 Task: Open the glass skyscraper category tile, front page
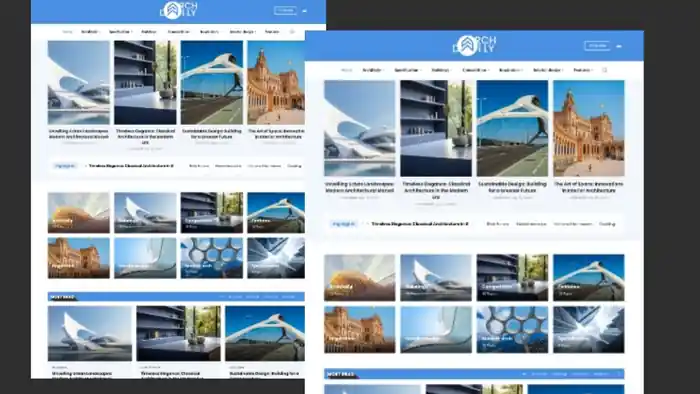point(589,330)
